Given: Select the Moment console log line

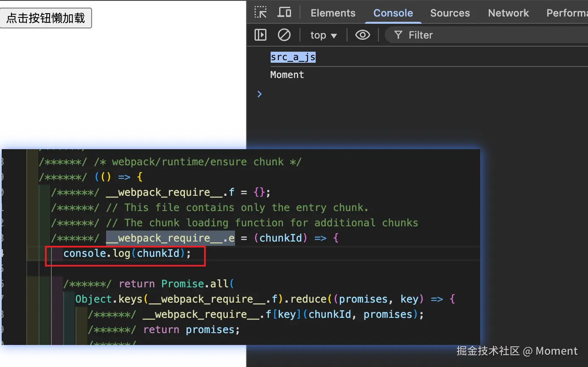Looking at the screenshot, I should (287, 75).
